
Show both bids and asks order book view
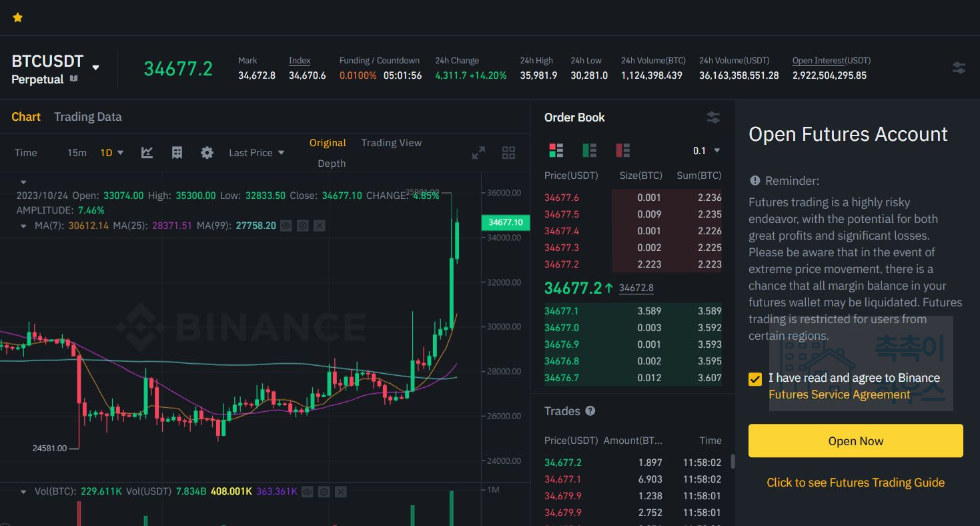pos(556,150)
